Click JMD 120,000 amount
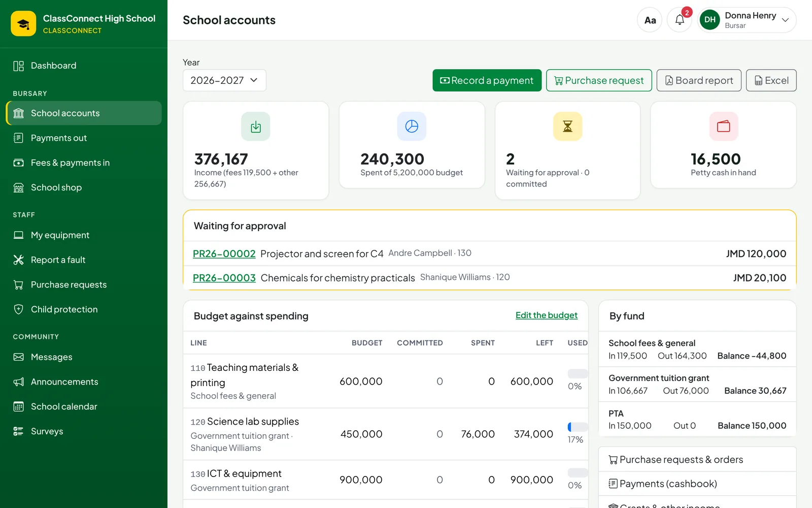This screenshot has width=812, height=508. pyautogui.click(x=756, y=253)
